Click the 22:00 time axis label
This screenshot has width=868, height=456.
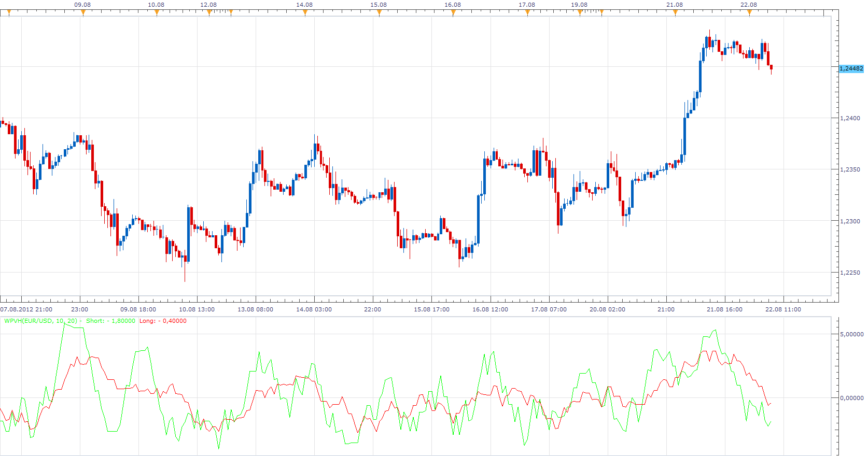pos(372,309)
